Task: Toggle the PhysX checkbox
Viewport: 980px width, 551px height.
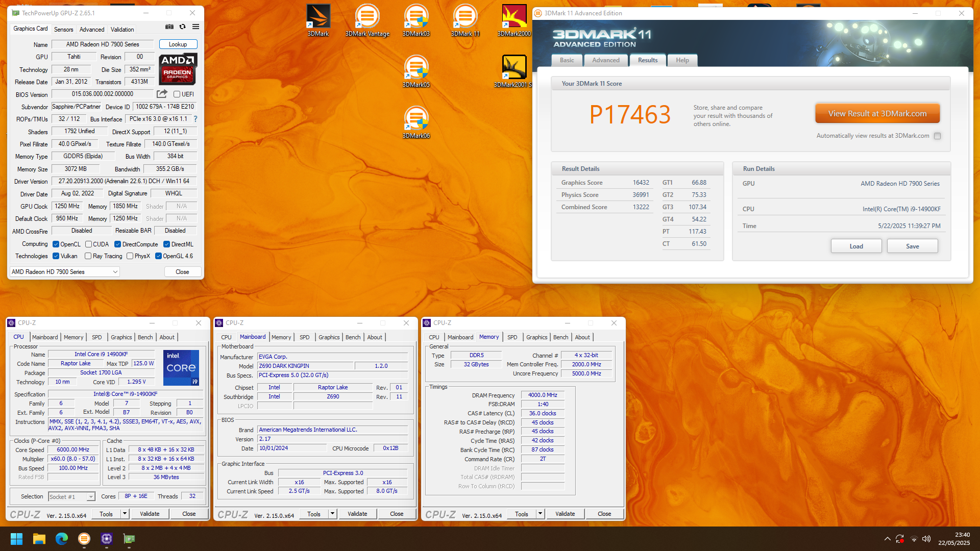Action: click(x=130, y=256)
